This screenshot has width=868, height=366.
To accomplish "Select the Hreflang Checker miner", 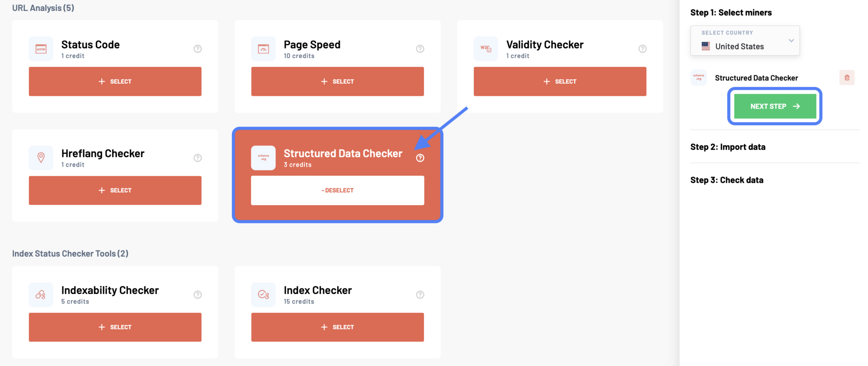I will point(115,190).
